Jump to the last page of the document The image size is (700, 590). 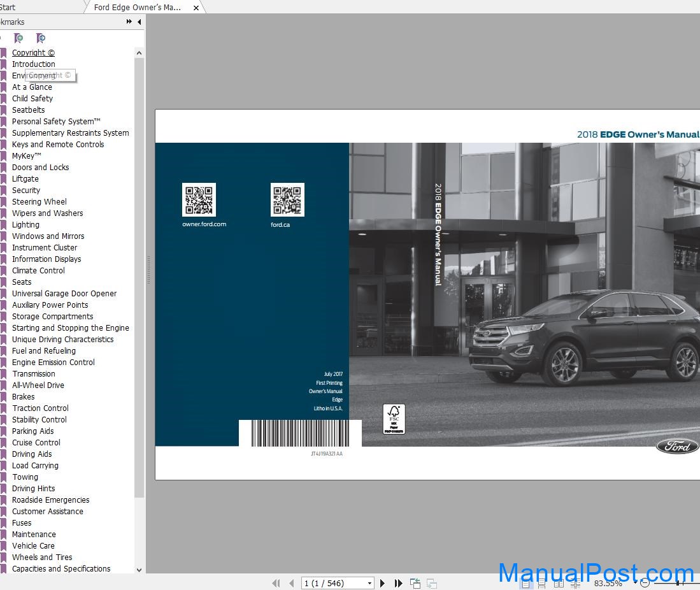398,583
